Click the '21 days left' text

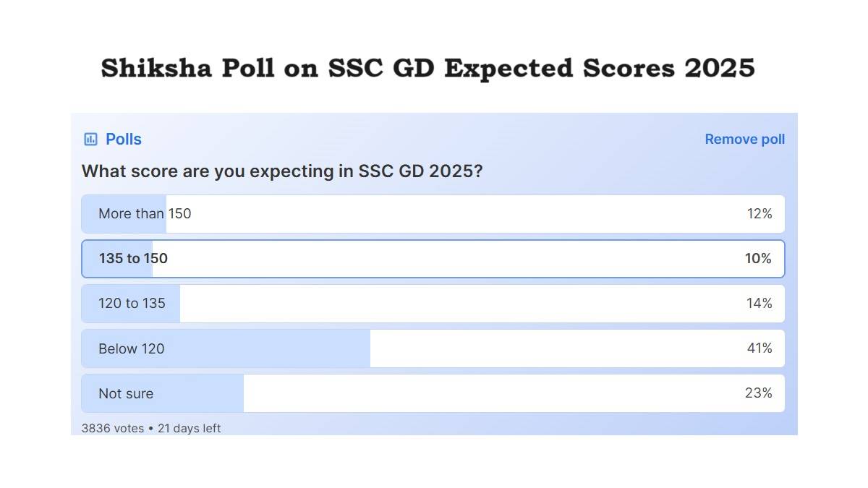[188, 428]
